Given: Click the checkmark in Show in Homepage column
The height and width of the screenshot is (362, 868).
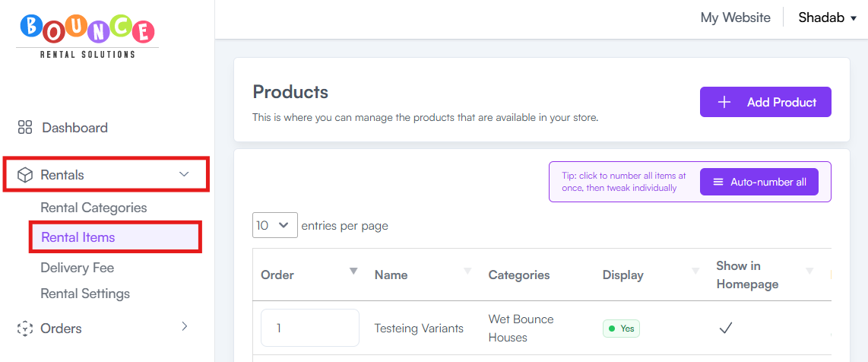Looking at the screenshot, I should [725, 329].
